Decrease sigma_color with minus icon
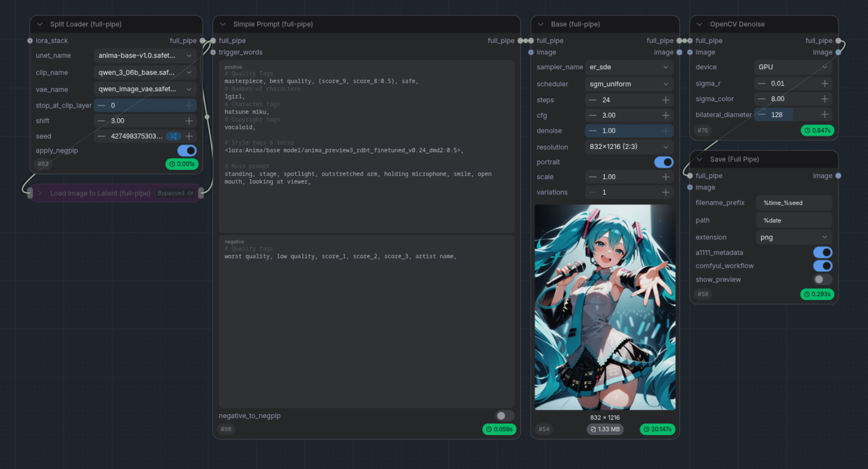This screenshot has width=868, height=469. 762,99
